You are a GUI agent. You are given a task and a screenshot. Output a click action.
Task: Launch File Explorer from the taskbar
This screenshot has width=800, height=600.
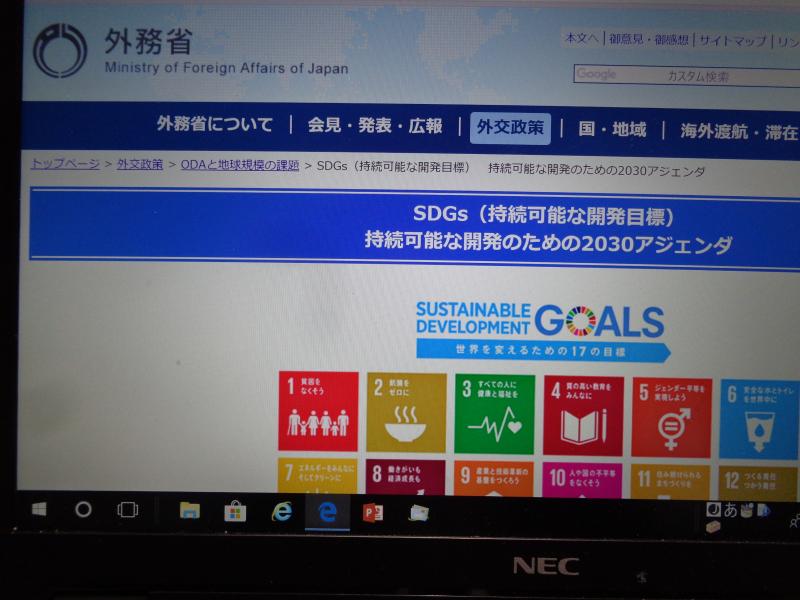(190, 510)
